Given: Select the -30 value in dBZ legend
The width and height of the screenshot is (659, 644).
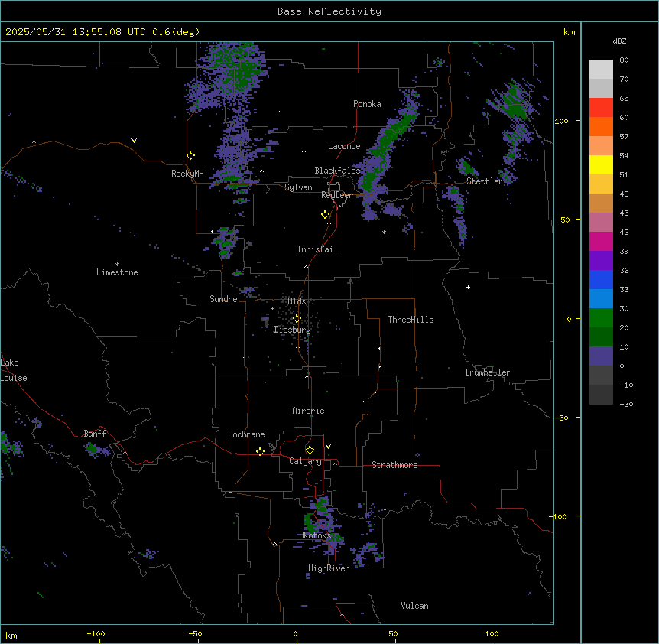Looking at the screenshot, I should click(x=626, y=405).
